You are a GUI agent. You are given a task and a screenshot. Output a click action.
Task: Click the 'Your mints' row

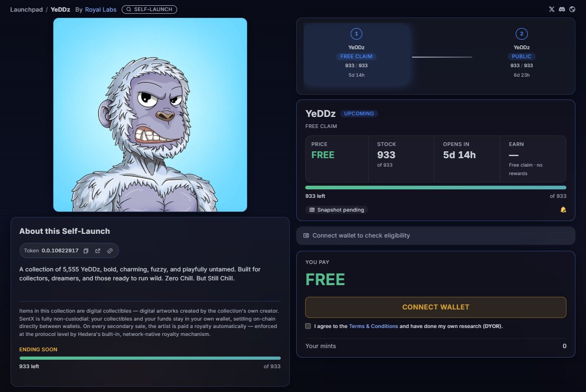click(x=436, y=346)
